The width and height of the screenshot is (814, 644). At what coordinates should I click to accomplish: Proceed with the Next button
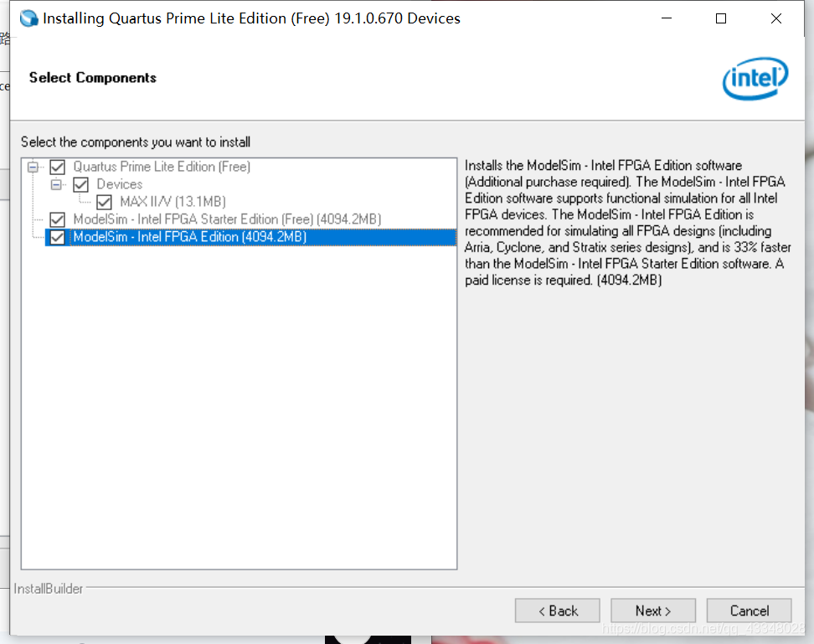point(653,611)
